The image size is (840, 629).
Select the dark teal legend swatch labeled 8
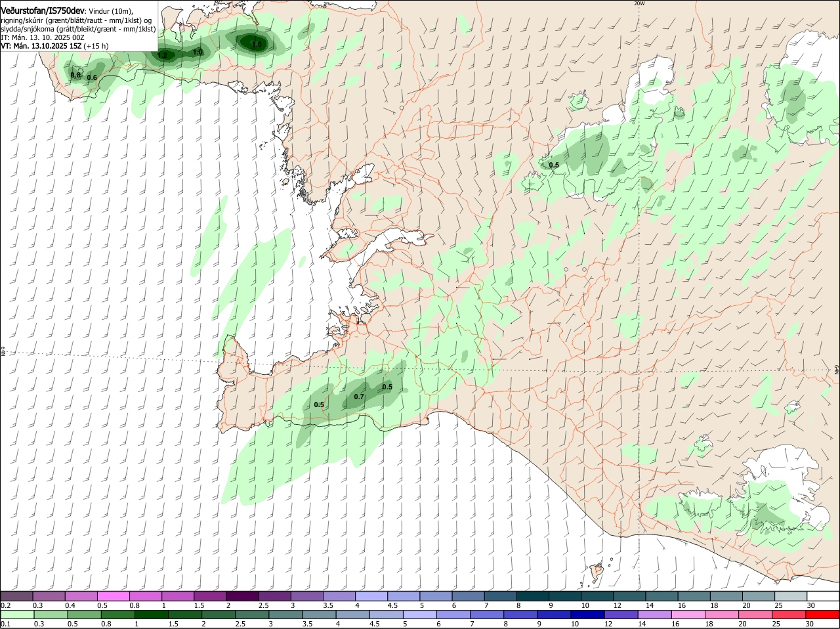pos(533,596)
